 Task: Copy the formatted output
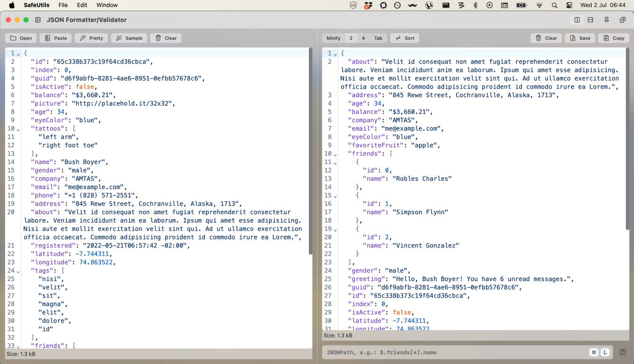[x=614, y=38]
